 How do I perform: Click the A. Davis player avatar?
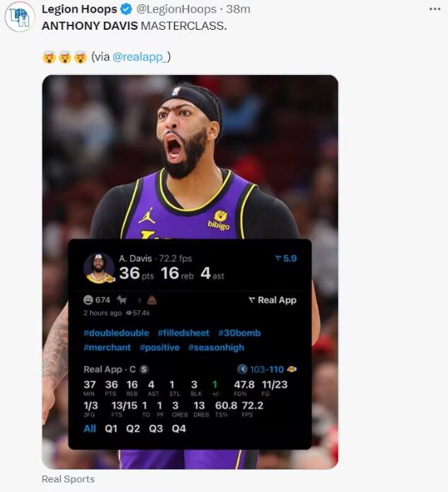click(99, 268)
